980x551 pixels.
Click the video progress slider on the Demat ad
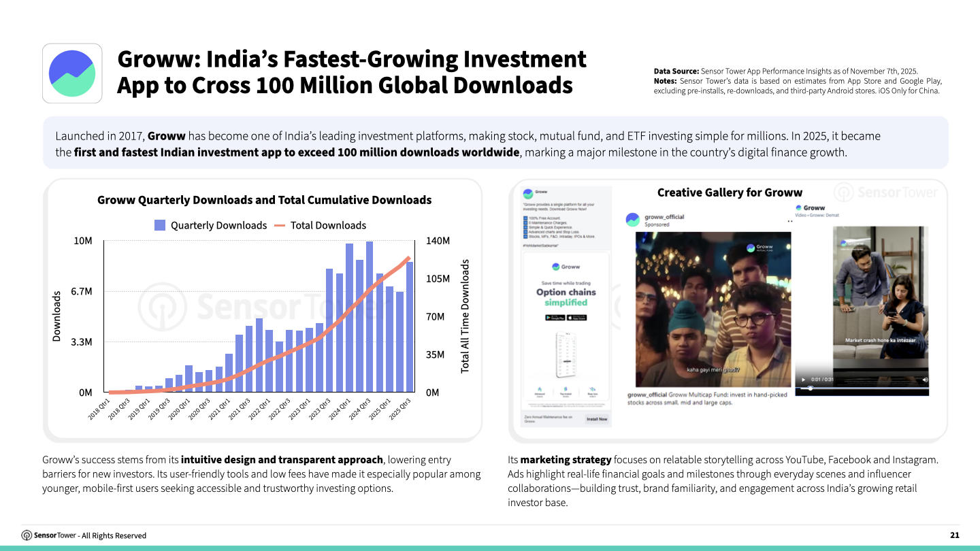click(x=811, y=388)
